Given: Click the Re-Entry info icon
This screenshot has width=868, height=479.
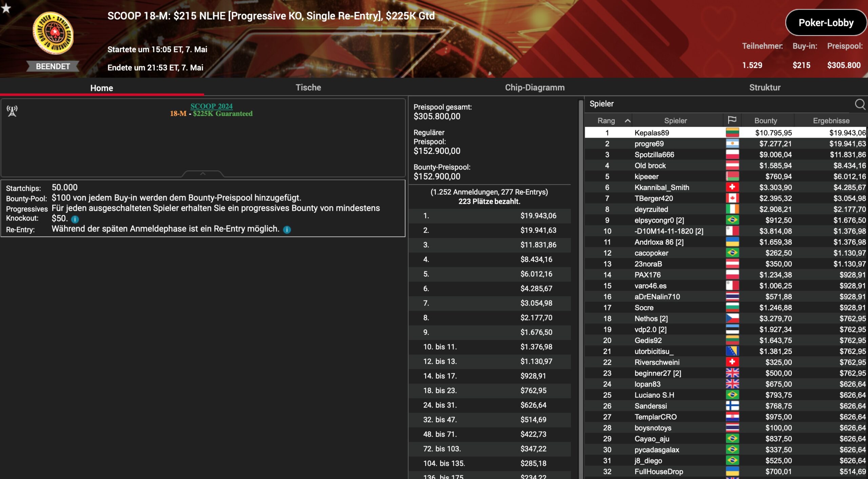Looking at the screenshot, I should [287, 230].
